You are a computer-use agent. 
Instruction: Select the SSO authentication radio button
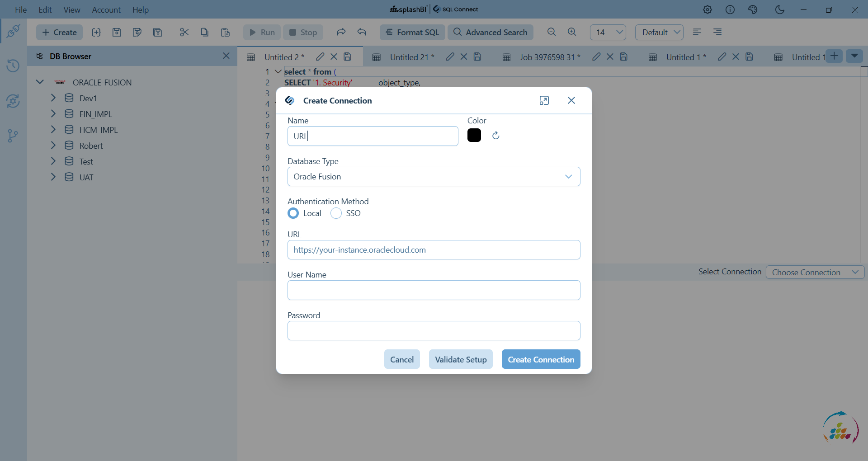point(336,213)
